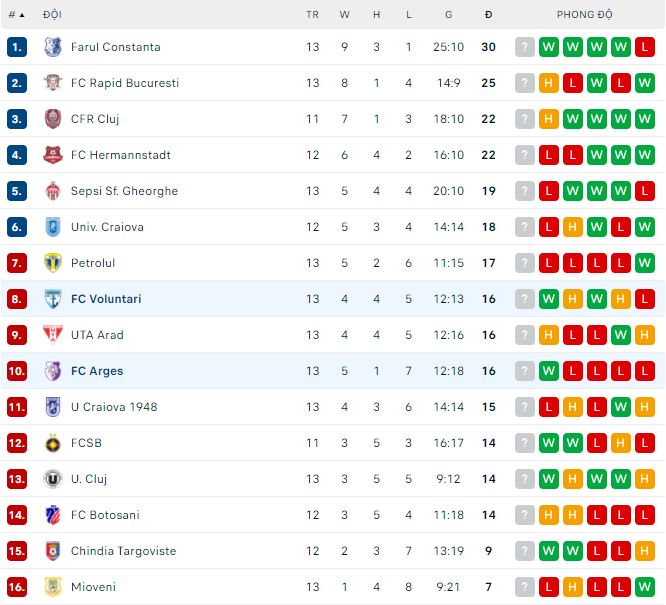This screenshot has height=605, width=666.
Task: Click the Chindia Targoviste team logo
Action: pos(53,551)
